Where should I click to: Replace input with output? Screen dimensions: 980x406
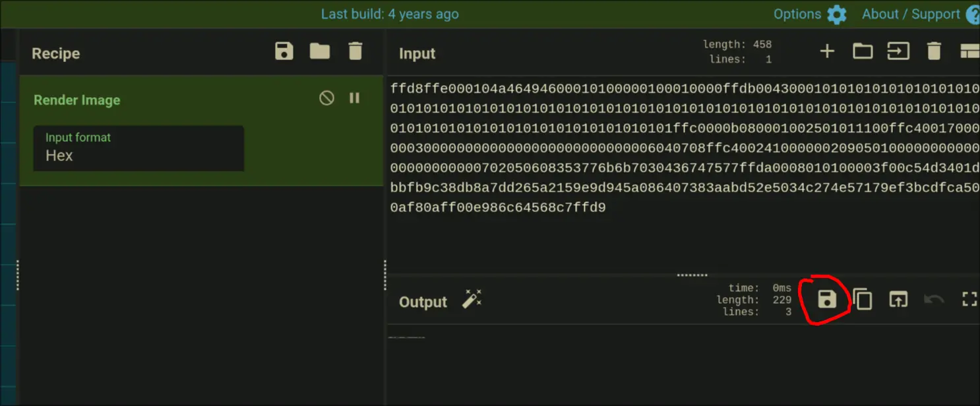898,300
